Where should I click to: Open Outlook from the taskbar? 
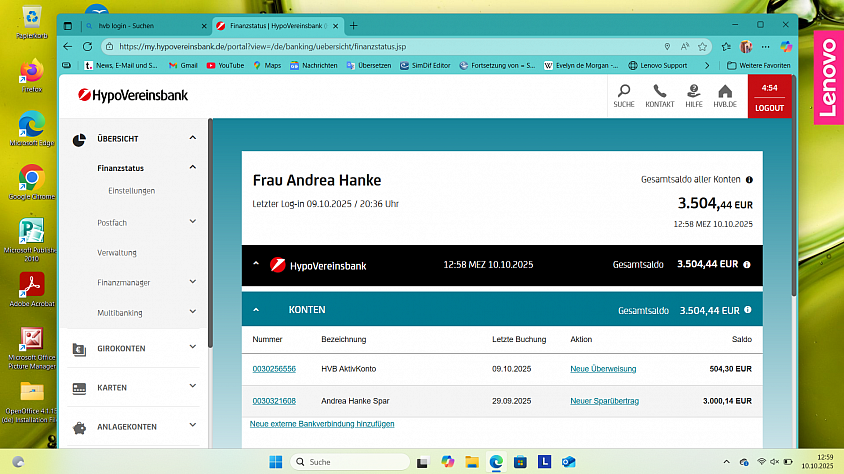[x=568, y=462]
